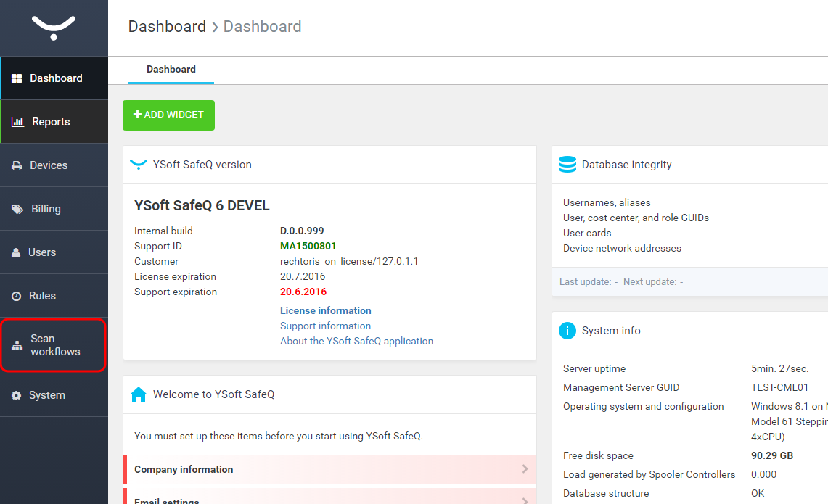Click the Billing tag icon
This screenshot has height=504, width=828.
coord(17,209)
